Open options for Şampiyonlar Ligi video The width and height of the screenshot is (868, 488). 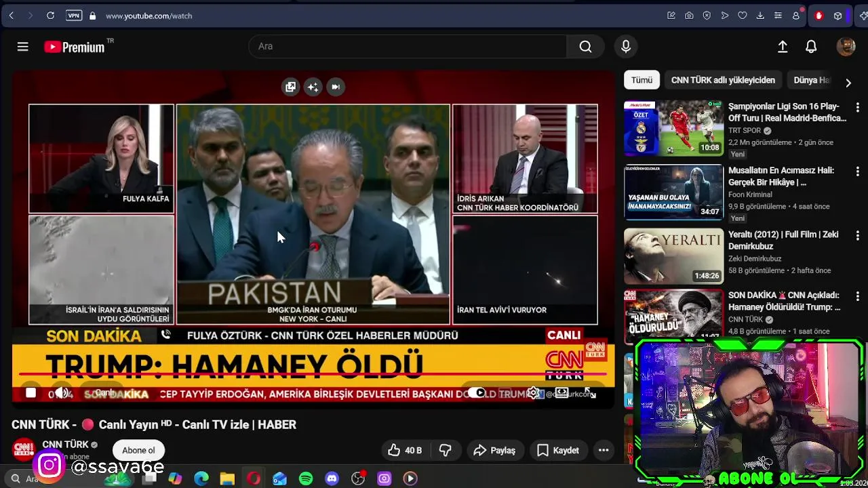pyautogui.click(x=857, y=107)
